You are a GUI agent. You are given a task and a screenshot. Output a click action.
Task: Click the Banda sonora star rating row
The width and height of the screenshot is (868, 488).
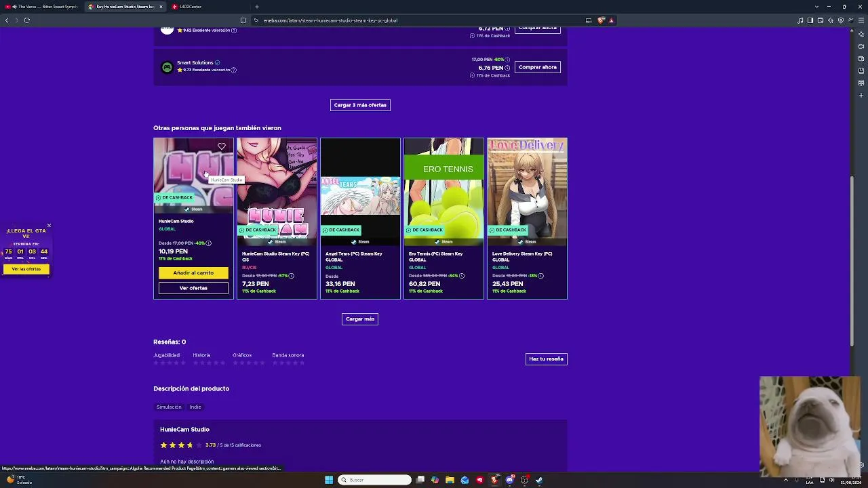[x=288, y=363]
